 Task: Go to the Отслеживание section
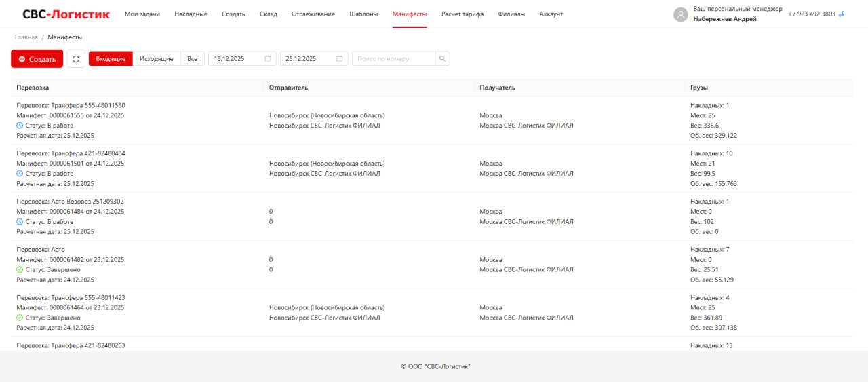point(313,14)
